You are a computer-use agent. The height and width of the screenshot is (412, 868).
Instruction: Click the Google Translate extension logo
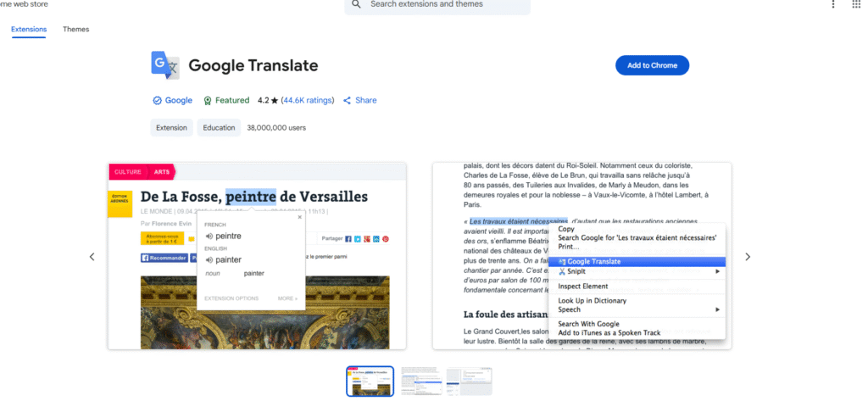pyautogui.click(x=164, y=65)
